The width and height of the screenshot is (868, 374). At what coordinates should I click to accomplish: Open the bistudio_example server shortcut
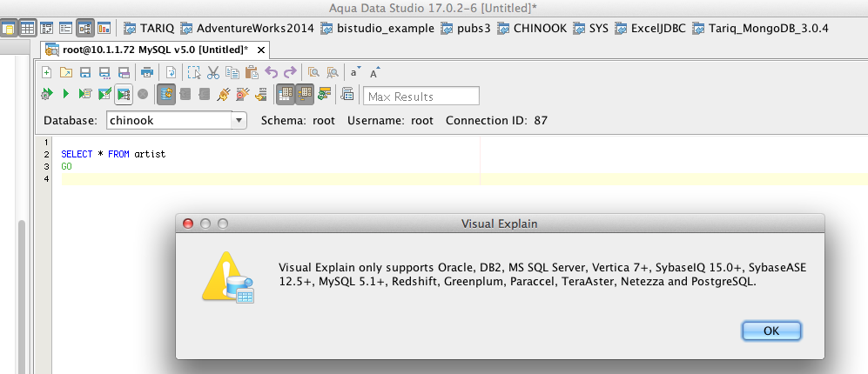(378, 28)
